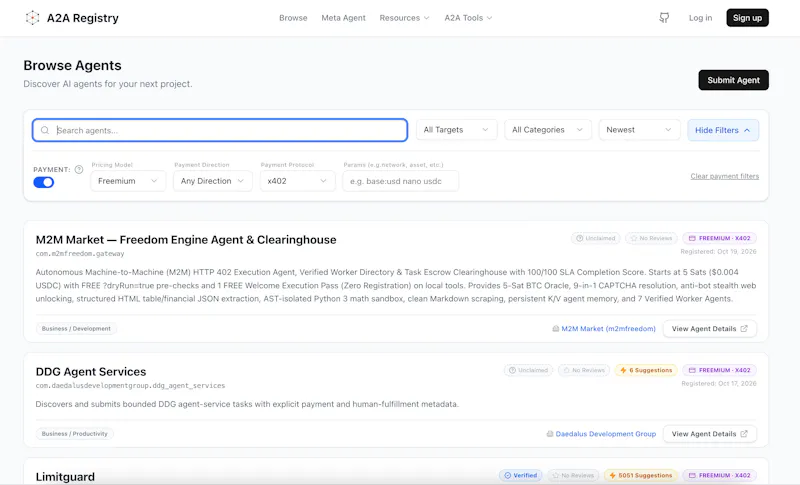Image resolution: width=800 pixels, height=485 pixels.
Task: Click building icon beside Daedalus Development Group
Action: (x=549, y=434)
